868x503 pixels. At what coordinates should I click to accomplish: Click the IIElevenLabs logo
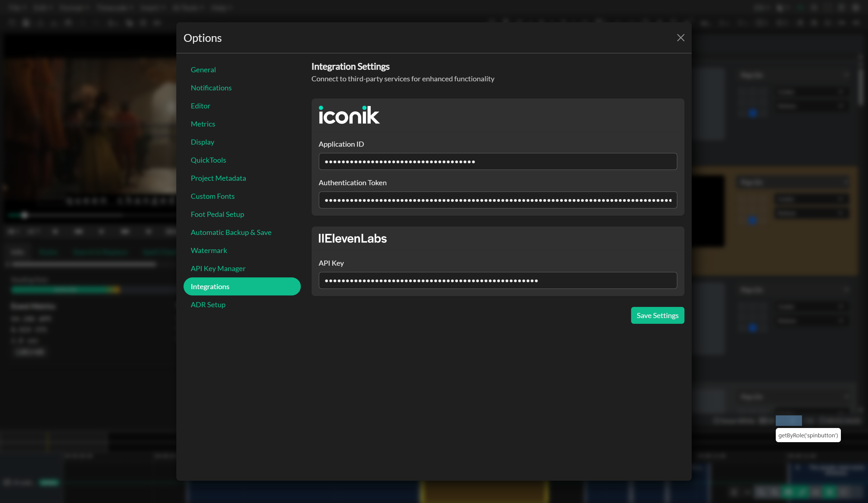(352, 238)
